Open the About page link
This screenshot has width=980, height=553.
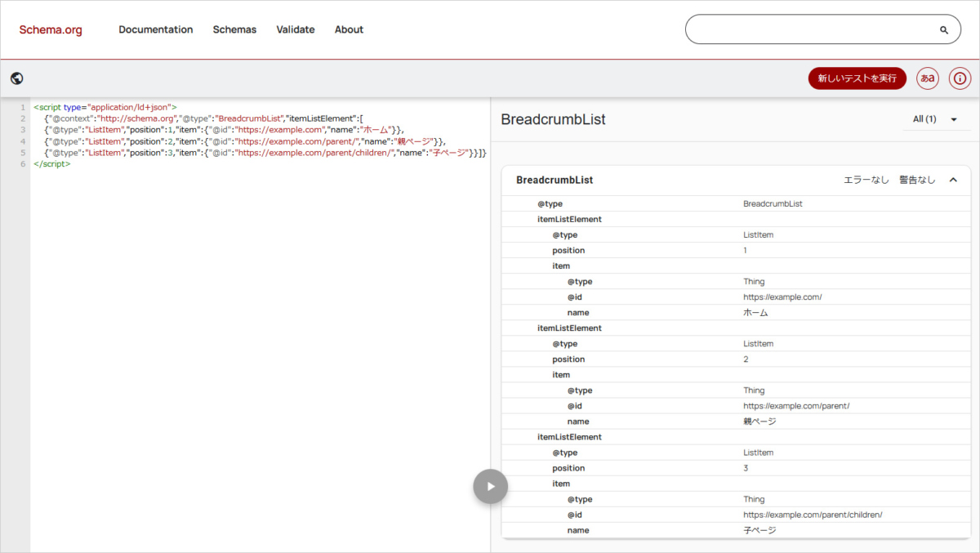point(349,29)
